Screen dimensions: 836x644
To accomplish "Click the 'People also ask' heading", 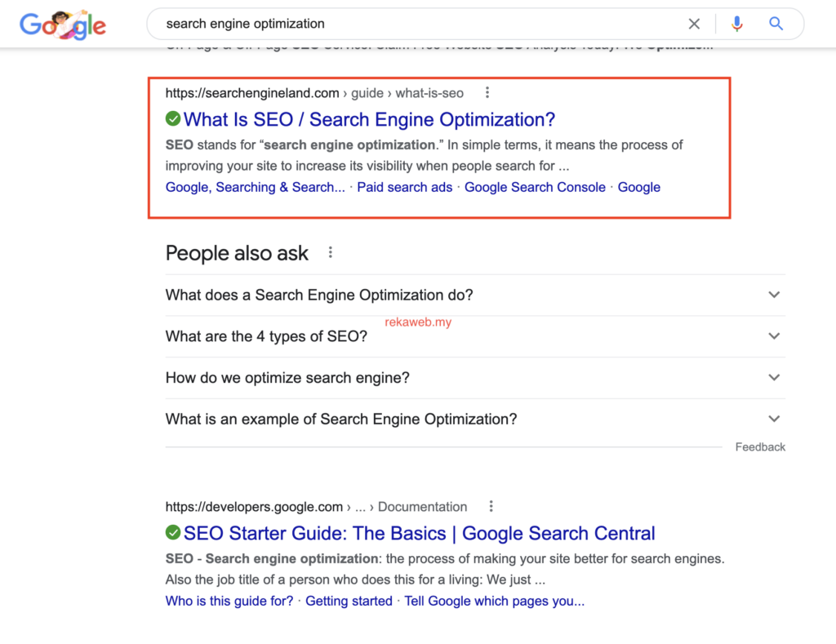I will click(x=237, y=253).
